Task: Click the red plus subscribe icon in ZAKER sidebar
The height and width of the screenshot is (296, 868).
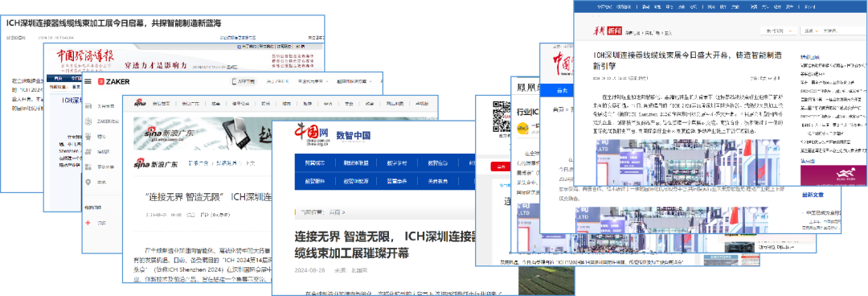Action: click(88, 223)
